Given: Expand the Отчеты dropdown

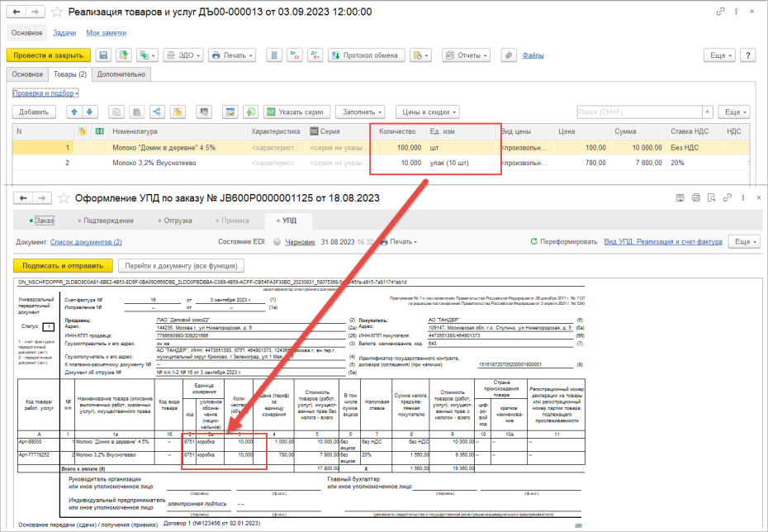Looking at the screenshot, I should click(x=467, y=55).
